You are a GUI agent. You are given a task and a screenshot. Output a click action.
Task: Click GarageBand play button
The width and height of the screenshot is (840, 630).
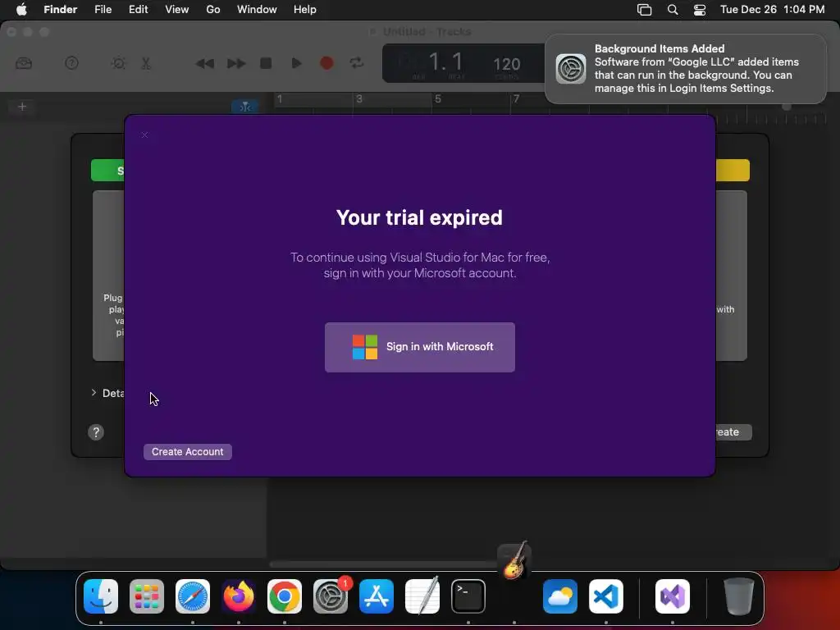(x=296, y=63)
